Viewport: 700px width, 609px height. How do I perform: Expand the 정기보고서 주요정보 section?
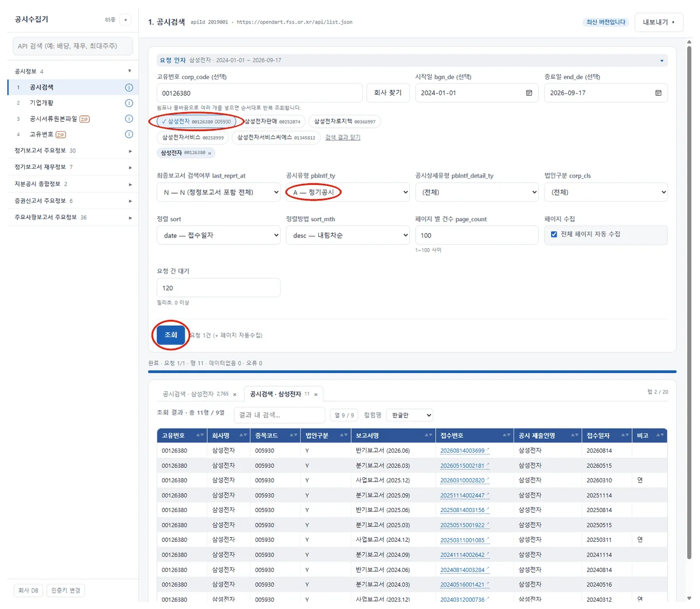pyautogui.click(x=73, y=151)
